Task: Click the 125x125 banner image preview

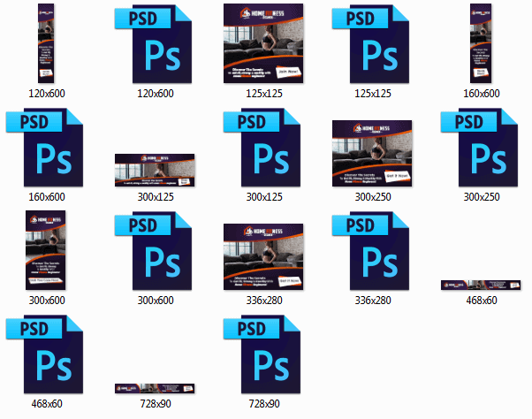Action: [x=265, y=43]
